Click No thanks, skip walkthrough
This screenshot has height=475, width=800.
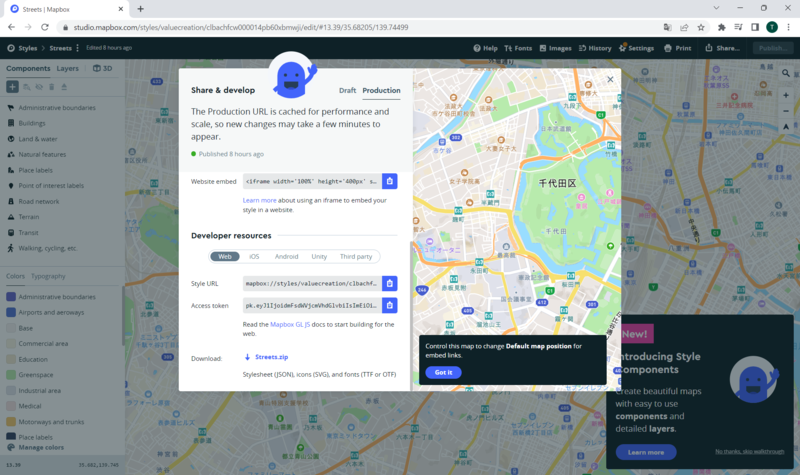click(x=749, y=452)
